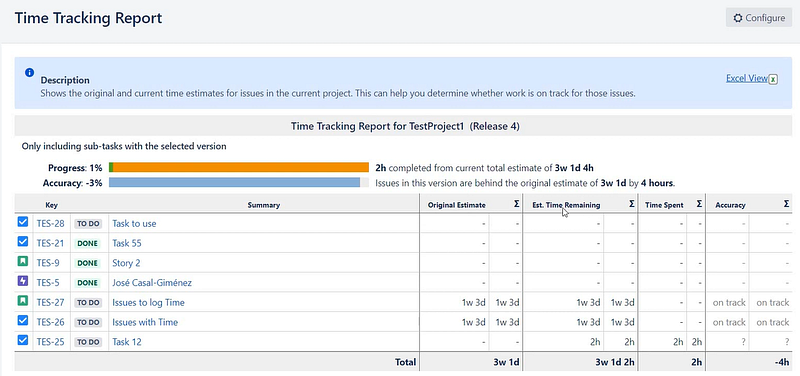Click the 'Time Tracking Report' page title
800x376 pixels.
click(x=88, y=18)
